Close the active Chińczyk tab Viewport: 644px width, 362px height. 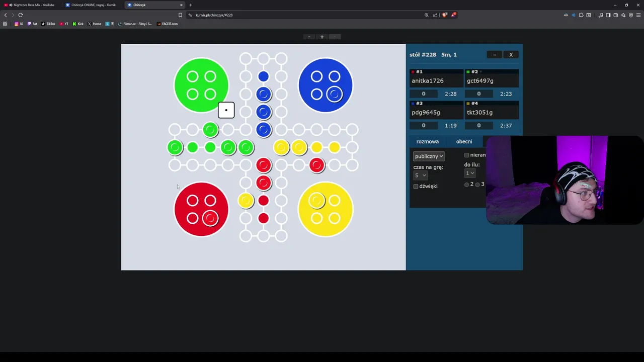pyautogui.click(x=181, y=5)
